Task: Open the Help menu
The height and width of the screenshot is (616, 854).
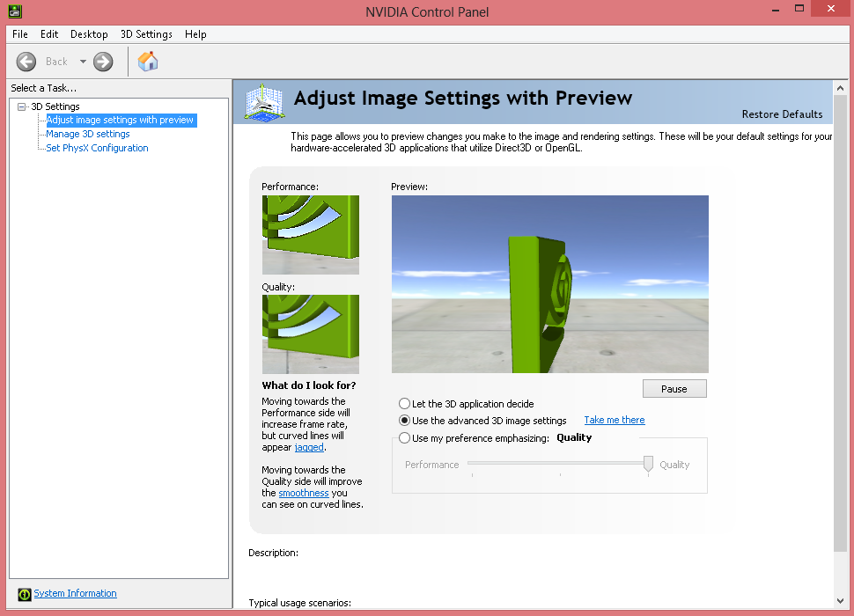Action: pos(195,34)
